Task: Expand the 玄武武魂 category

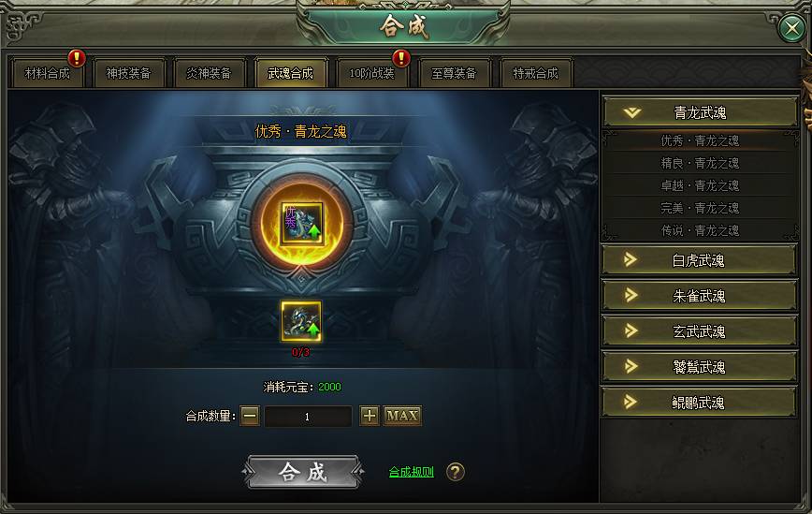Action: 699,331
